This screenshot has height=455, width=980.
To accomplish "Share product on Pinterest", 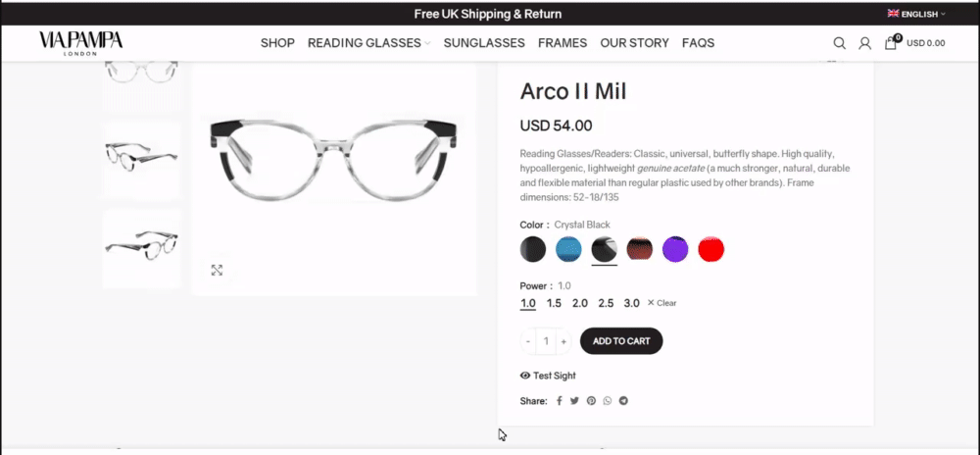I will click(591, 401).
